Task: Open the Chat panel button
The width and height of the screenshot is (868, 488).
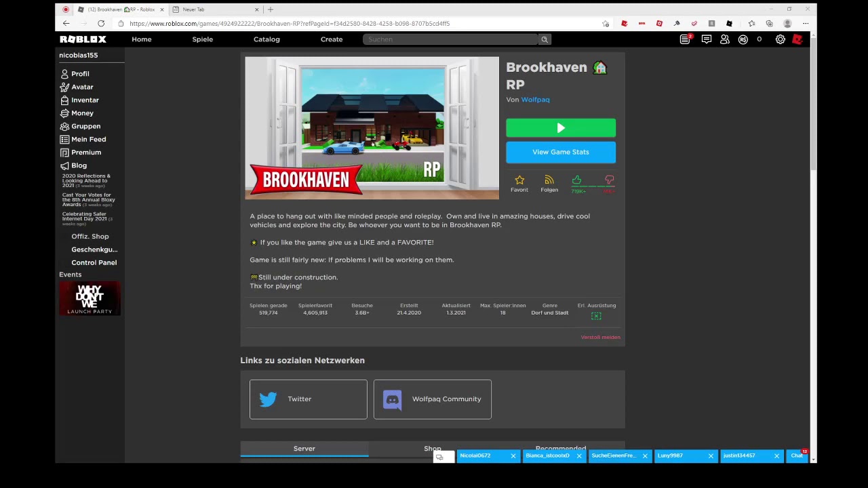Action: (x=797, y=456)
